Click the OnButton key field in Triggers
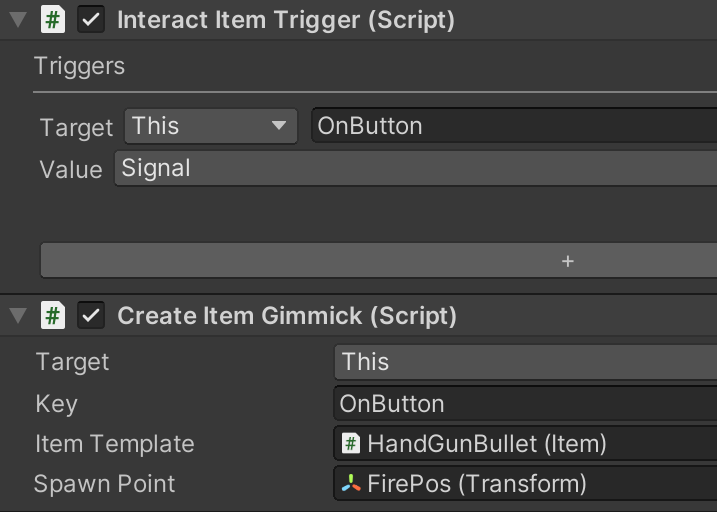Image resolution: width=717 pixels, height=512 pixels. pos(514,126)
